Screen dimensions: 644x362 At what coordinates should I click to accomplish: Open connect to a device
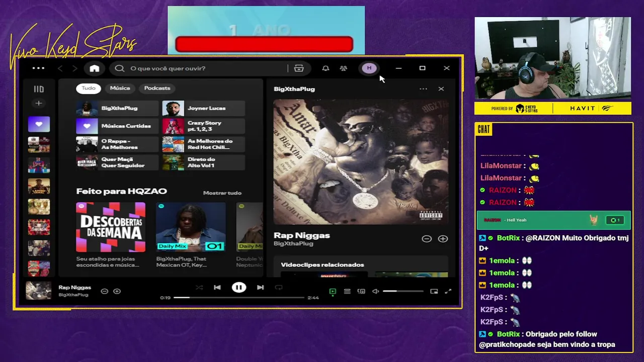(x=361, y=291)
